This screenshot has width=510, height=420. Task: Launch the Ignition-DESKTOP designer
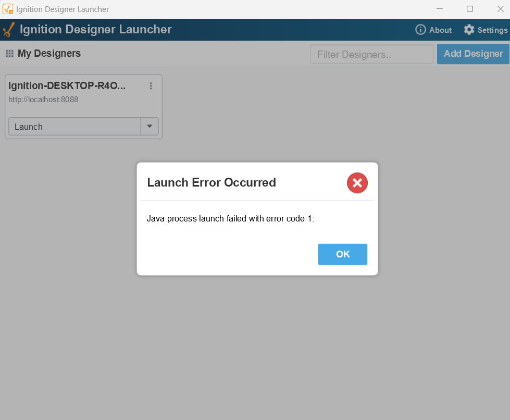(74, 126)
